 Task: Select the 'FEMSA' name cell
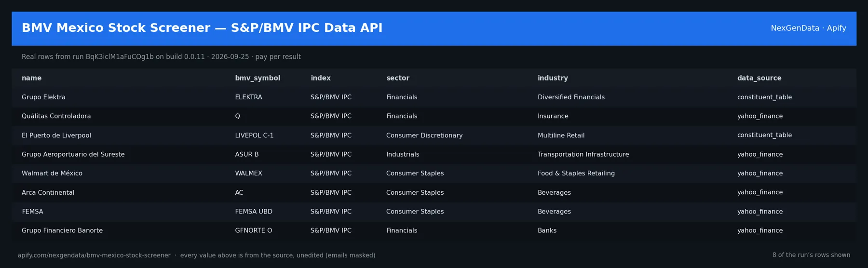coord(32,212)
